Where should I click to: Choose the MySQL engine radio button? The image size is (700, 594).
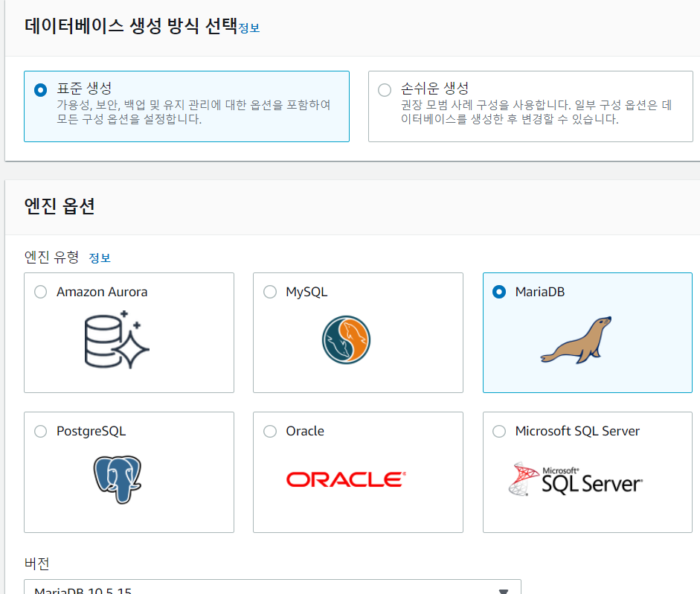click(270, 292)
